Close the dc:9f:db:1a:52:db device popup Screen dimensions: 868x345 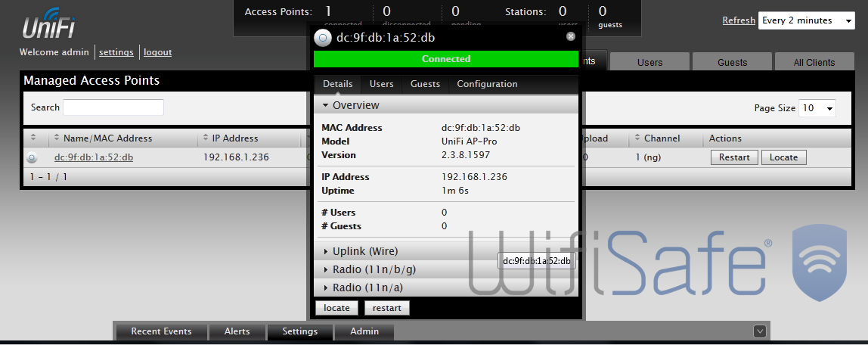coord(571,36)
